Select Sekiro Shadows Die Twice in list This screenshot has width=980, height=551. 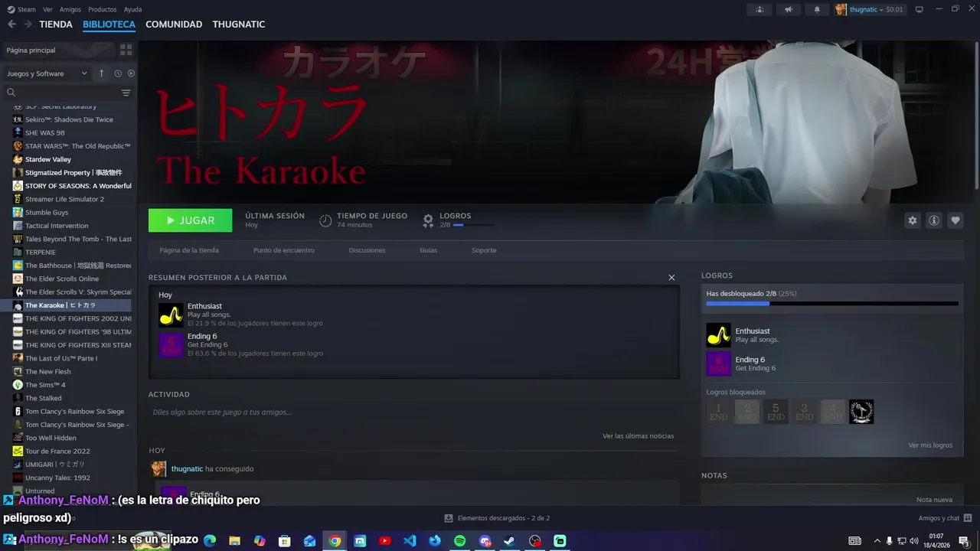pyautogui.click(x=69, y=119)
